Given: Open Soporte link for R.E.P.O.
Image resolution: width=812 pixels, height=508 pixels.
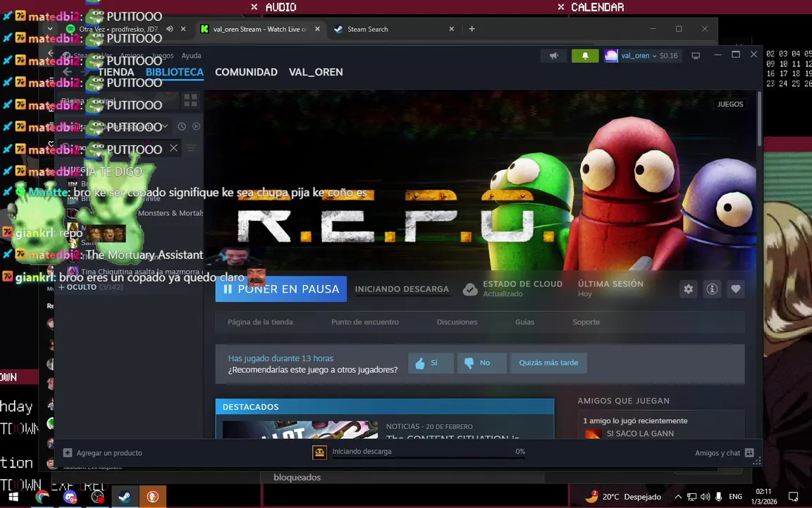Looking at the screenshot, I should pos(586,322).
